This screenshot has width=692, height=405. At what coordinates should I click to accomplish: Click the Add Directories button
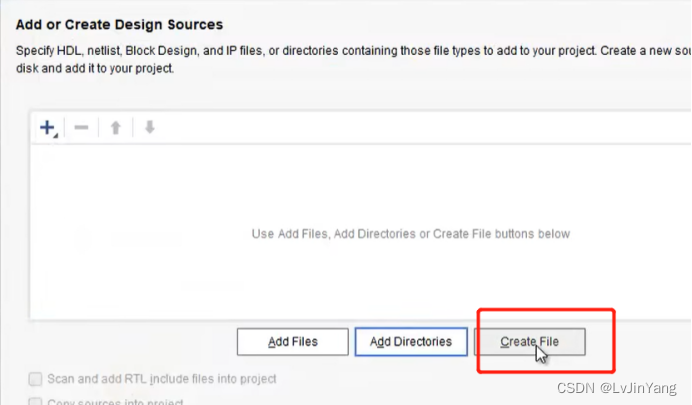[x=410, y=342]
